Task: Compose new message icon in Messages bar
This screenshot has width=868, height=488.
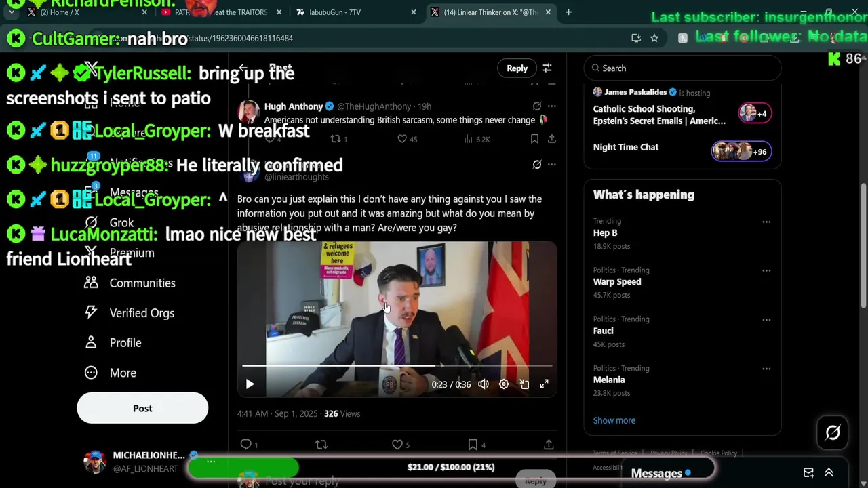Action: [808, 473]
